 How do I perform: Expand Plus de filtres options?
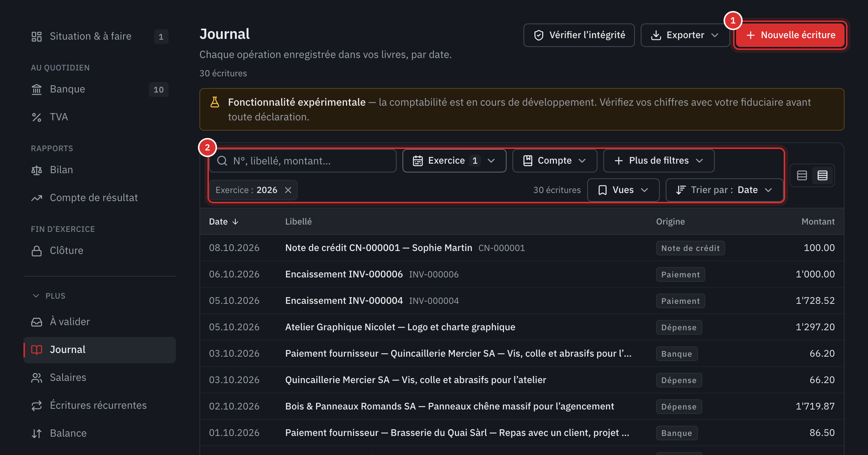659,161
